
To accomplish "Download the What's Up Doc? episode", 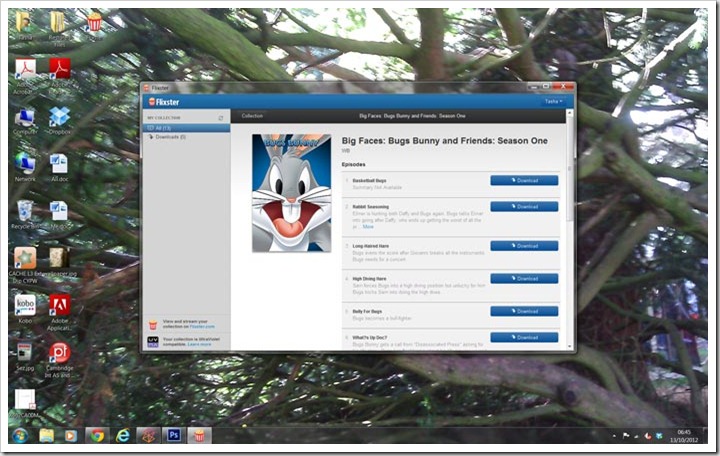I will pos(524,338).
